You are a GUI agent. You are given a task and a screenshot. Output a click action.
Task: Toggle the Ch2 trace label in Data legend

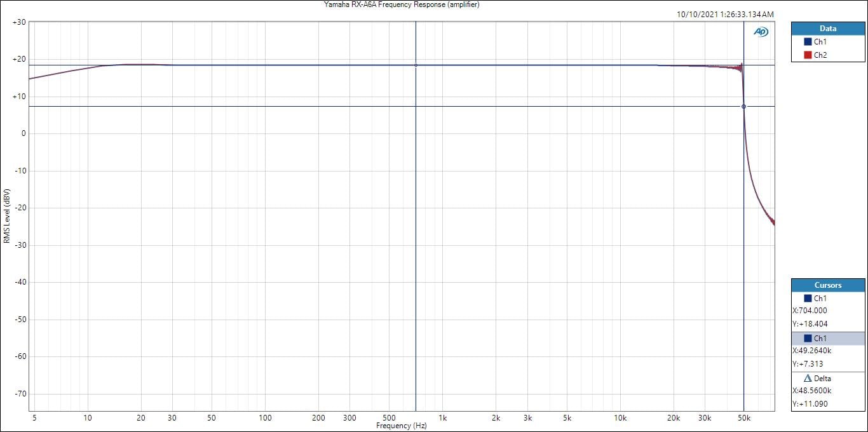(x=820, y=55)
